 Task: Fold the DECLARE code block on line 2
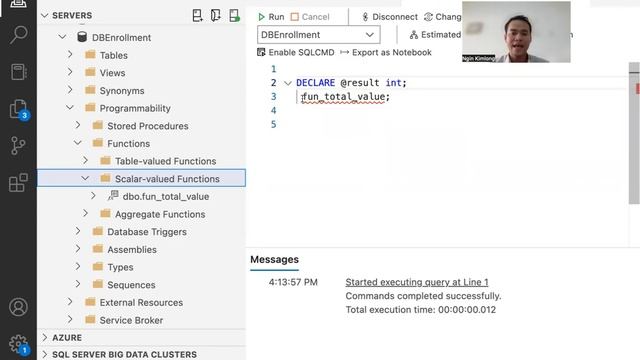(288, 83)
